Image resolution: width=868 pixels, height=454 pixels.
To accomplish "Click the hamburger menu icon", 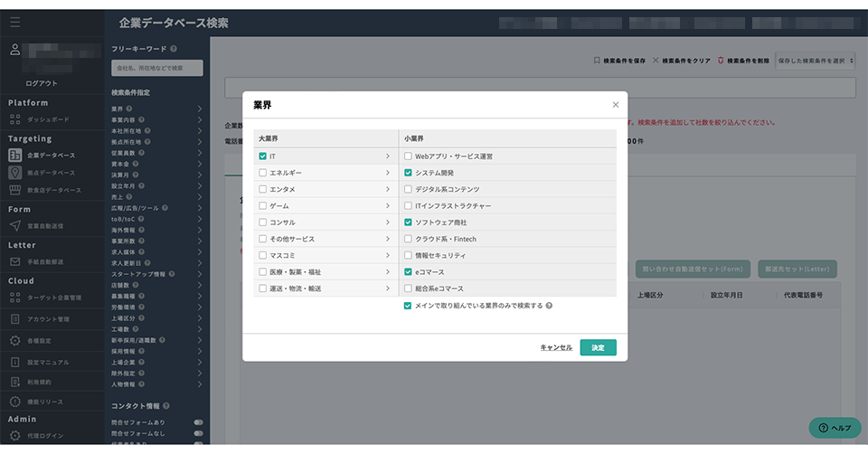I will 14,22.
